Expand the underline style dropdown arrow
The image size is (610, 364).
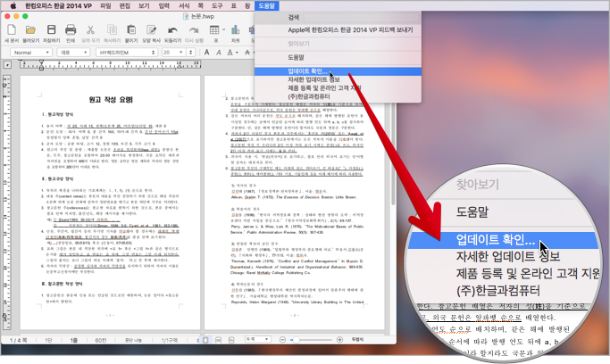[x=237, y=53]
